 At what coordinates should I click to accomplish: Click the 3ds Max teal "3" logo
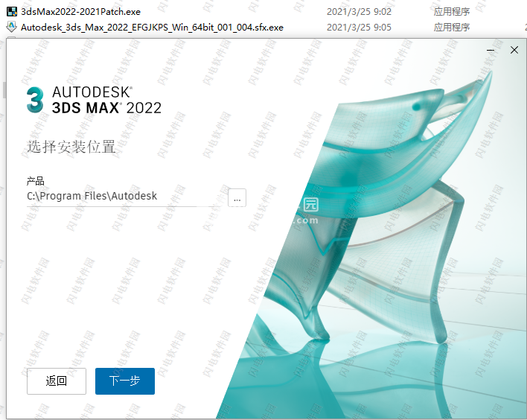[x=35, y=100]
